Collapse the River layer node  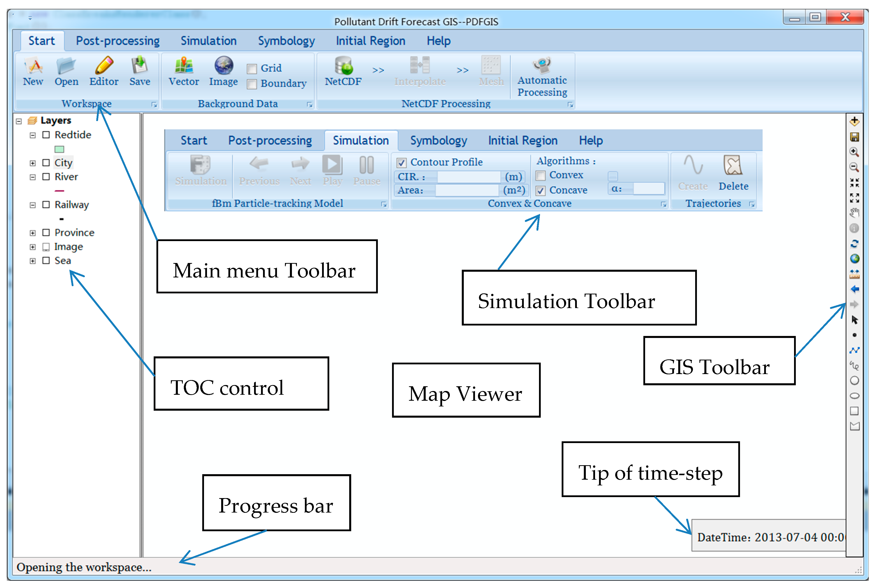point(33,177)
